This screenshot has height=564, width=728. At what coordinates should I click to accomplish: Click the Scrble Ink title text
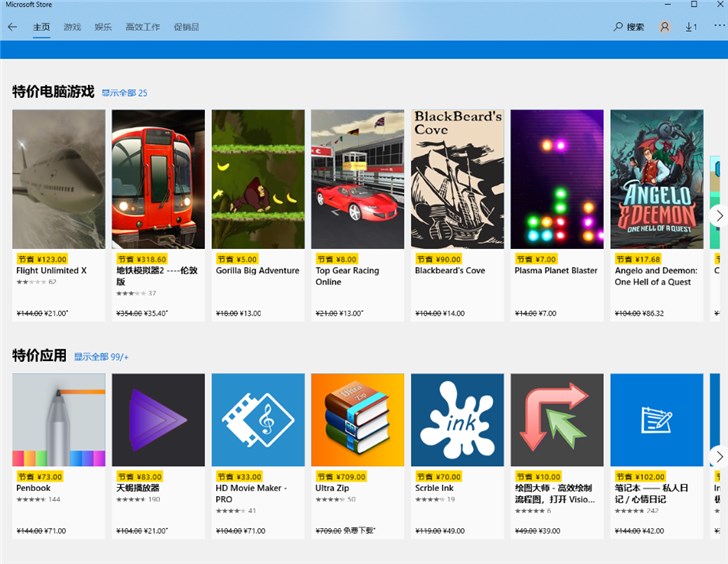tap(434, 488)
